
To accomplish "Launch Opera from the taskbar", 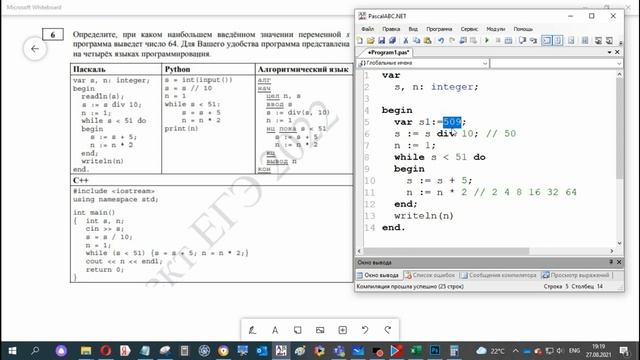I will 105,351.
